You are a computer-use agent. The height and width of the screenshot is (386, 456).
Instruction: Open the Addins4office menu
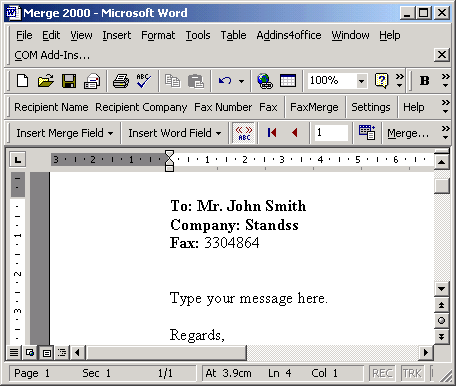click(289, 35)
